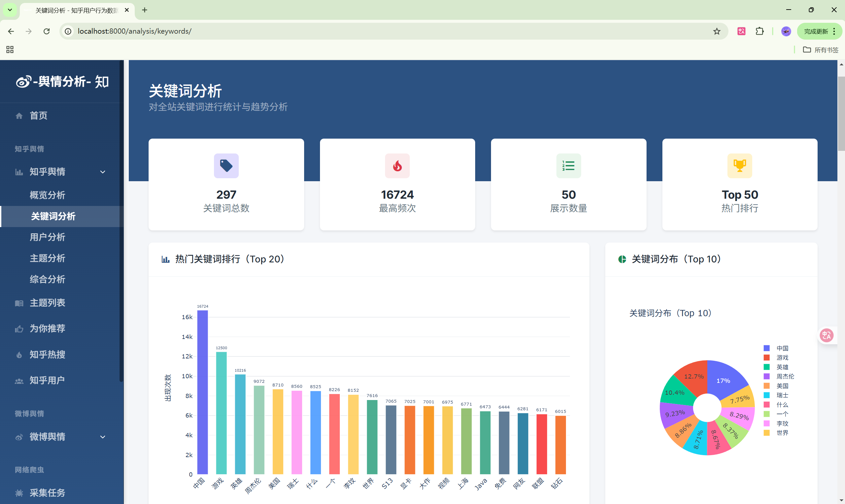Toggle 周杰伦 series in pie chart legend
The image size is (845, 504).
tap(785, 376)
